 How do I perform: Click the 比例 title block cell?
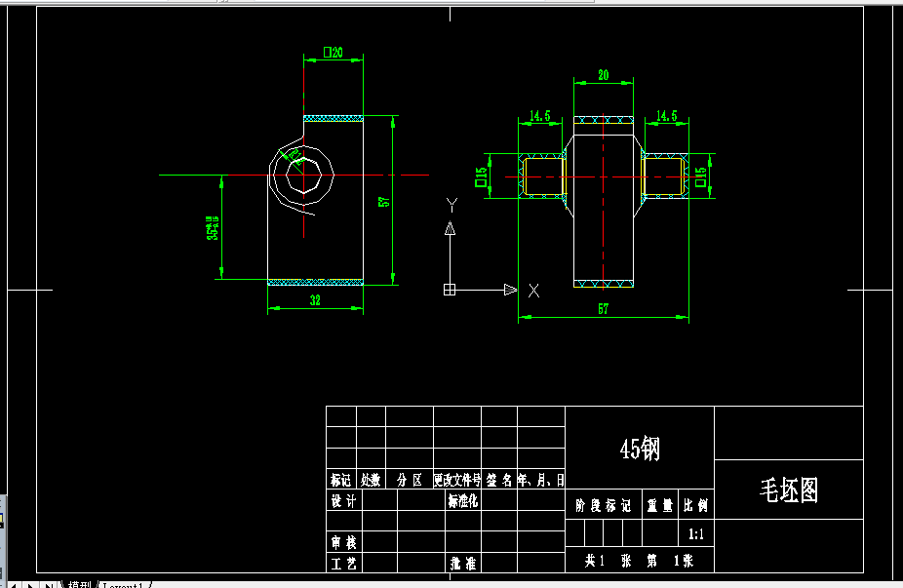[x=695, y=506]
